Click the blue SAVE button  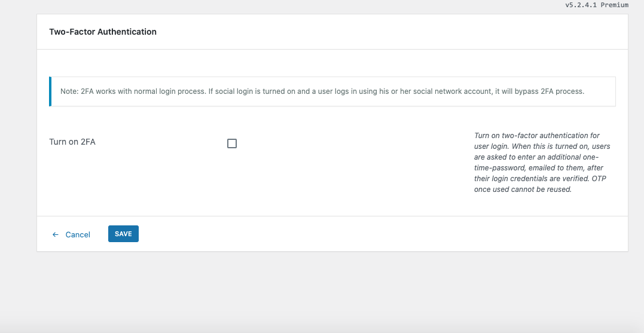[123, 234]
